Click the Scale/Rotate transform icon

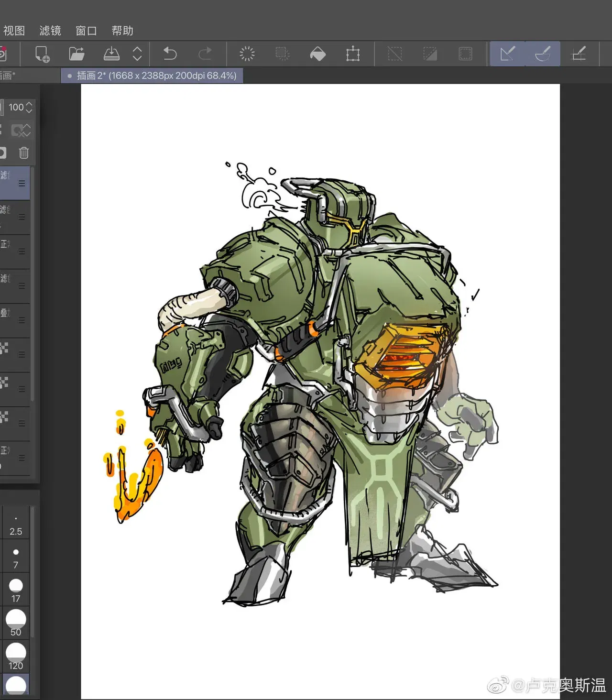(x=353, y=54)
